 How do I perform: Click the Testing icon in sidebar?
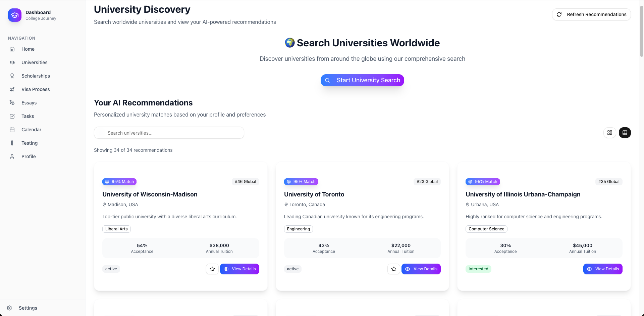(12, 143)
